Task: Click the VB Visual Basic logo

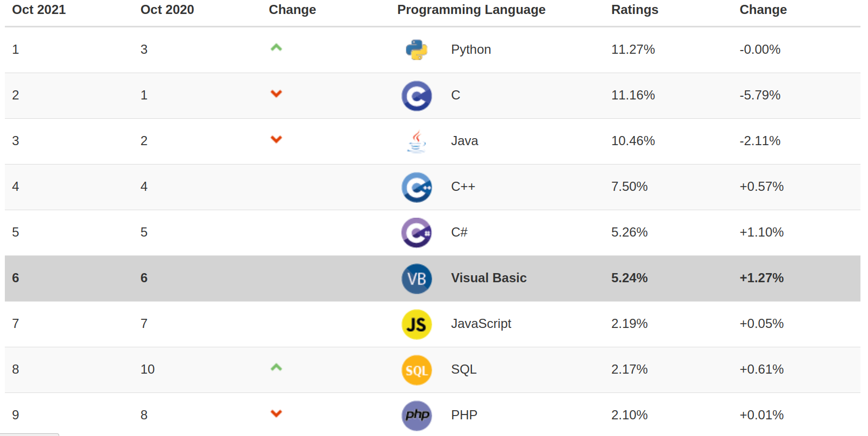Action: [x=417, y=278]
